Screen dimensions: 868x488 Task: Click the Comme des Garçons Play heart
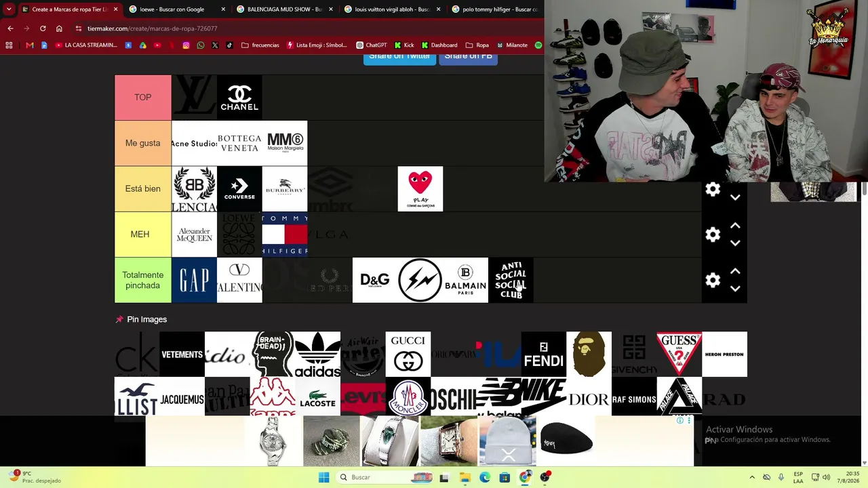420,189
